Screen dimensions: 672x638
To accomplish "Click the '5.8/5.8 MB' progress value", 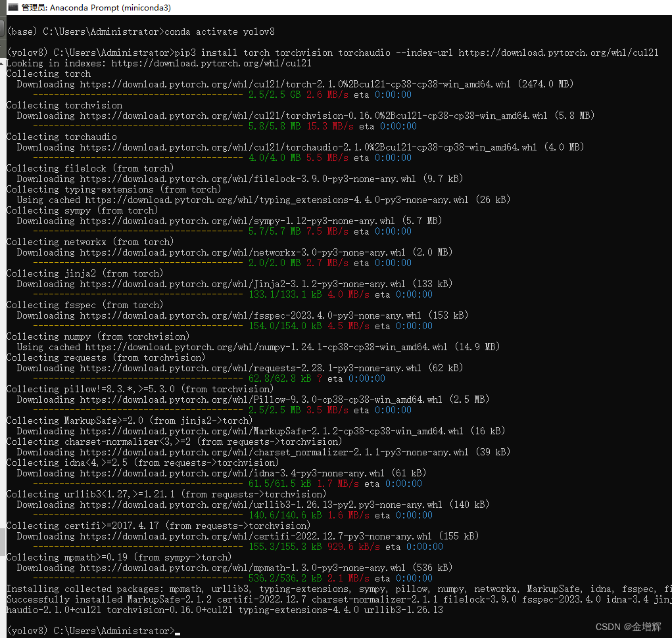I will pyautogui.click(x=274, y=126).
